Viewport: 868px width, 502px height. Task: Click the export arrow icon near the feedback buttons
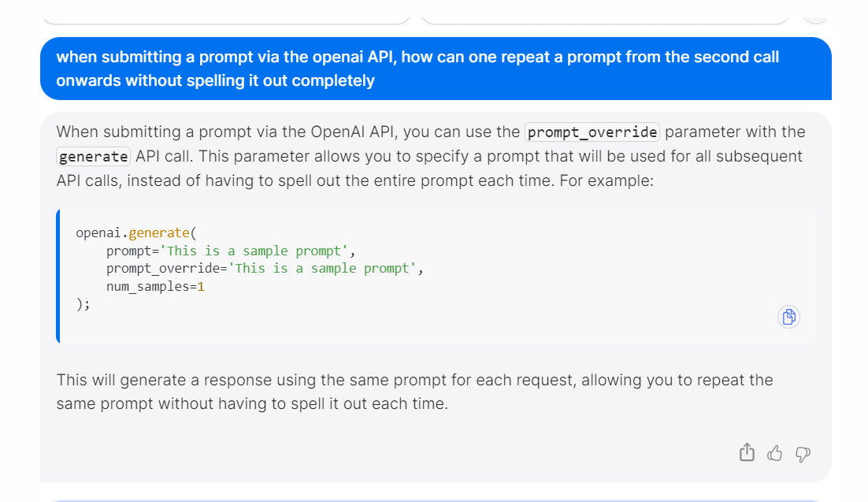click(x=747, y=452)
